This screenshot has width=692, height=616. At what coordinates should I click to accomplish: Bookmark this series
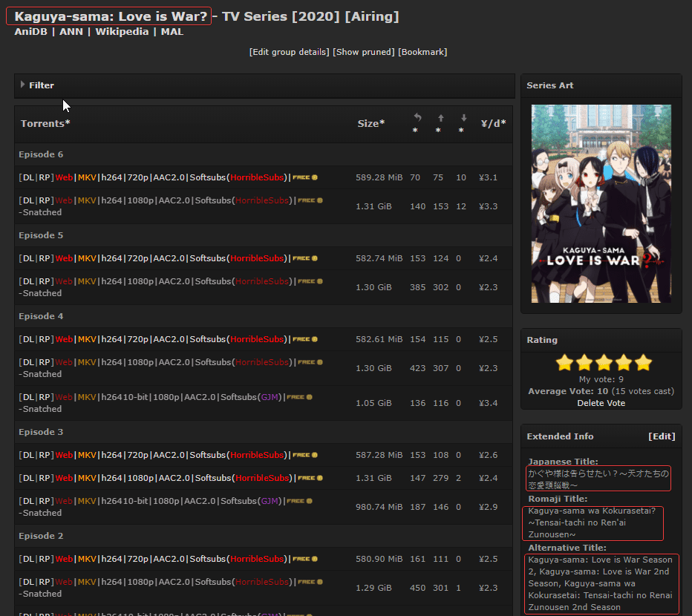point(422,52)
